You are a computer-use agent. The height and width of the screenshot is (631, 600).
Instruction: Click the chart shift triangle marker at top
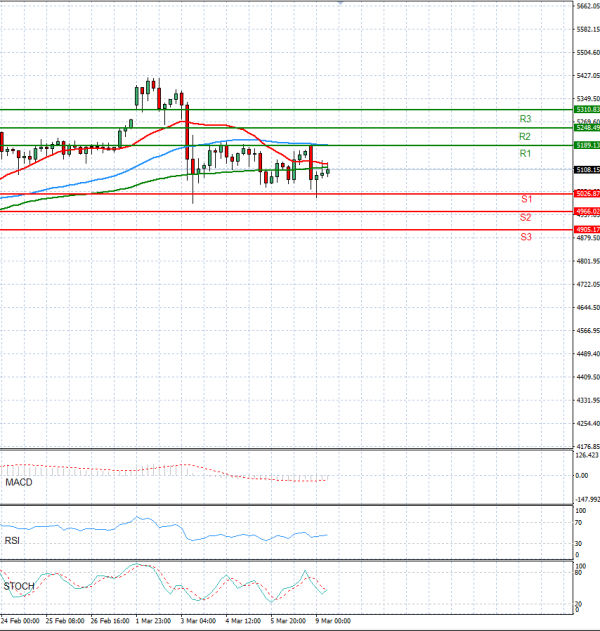point(338,4)
